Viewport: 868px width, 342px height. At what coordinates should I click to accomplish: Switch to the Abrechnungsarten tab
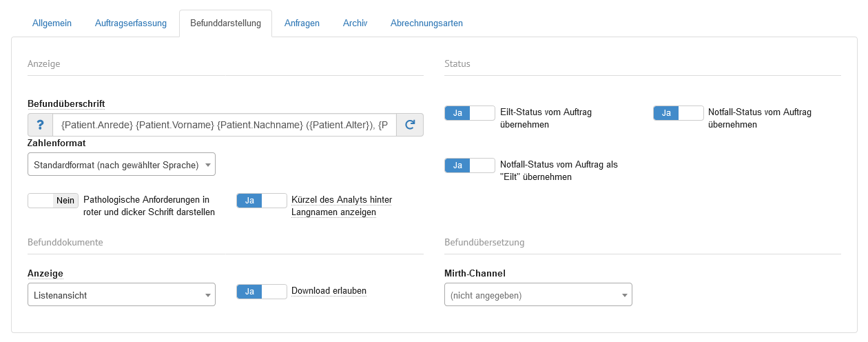[426, 23]
